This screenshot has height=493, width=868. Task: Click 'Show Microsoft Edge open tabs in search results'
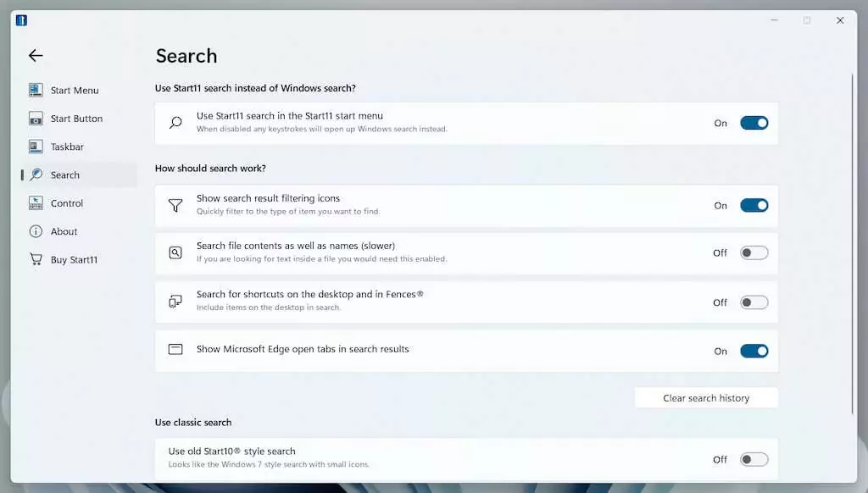coord(303,349)
